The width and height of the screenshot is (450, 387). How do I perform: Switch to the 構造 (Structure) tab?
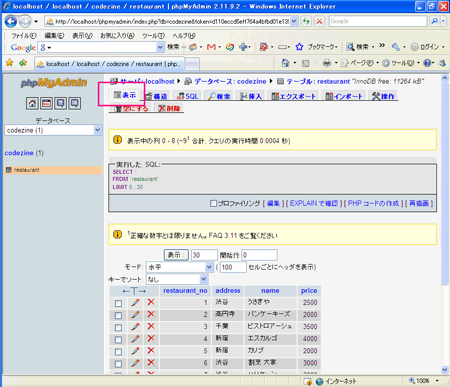(156, 96)
